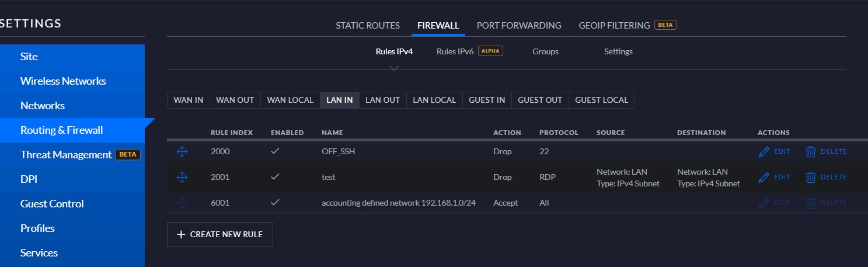Select the WAN IN ruleset tab
This screenshot has height=267, width=868.
click(x=188, y=100)
